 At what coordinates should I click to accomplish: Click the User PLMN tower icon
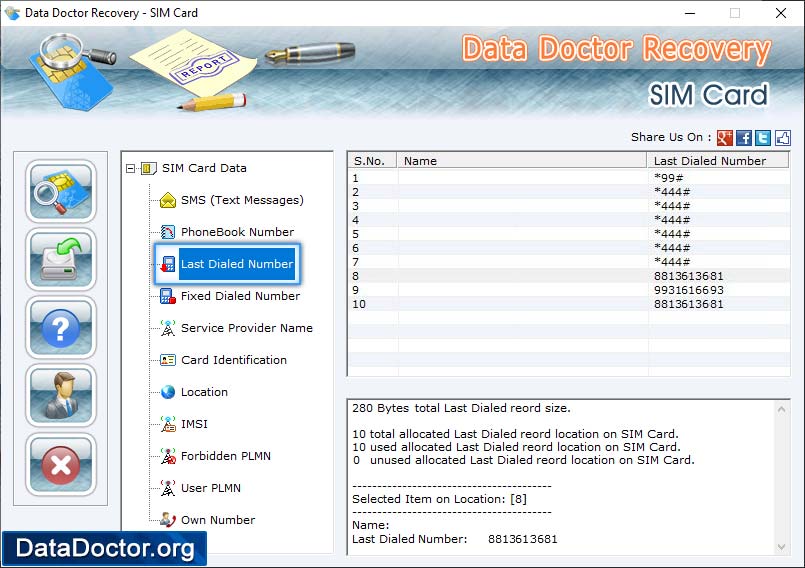pos(168,488)
